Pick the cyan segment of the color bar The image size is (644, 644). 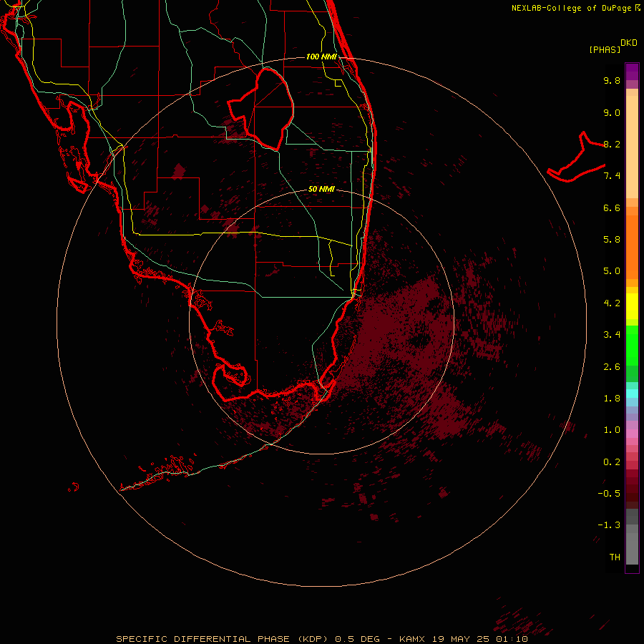[632, 394]
